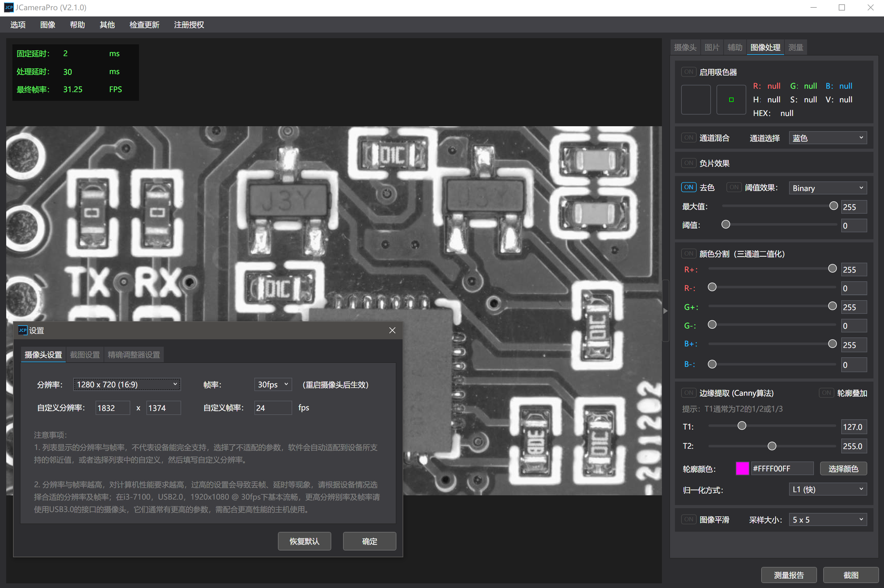Click the JCP icon in settings dialog
This screenshot has height=588, width=884.
click(23, 330)
